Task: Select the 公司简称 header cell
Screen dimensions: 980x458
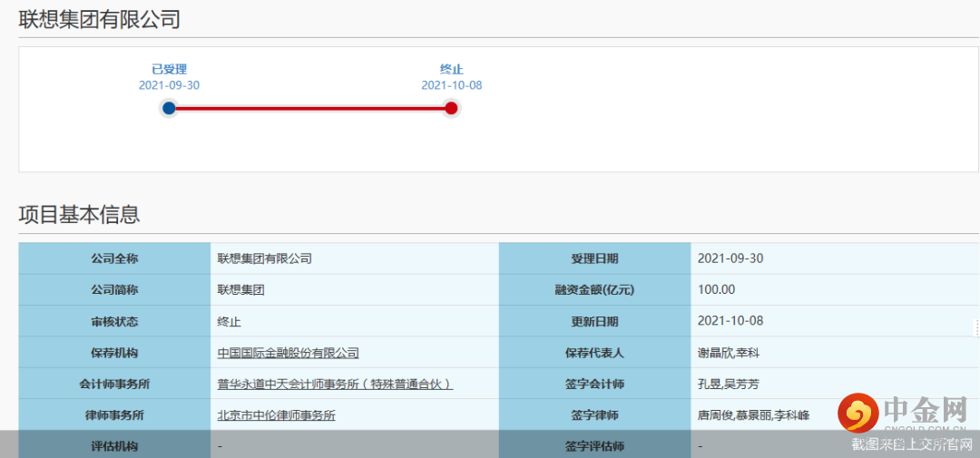Action: point(114,290)
